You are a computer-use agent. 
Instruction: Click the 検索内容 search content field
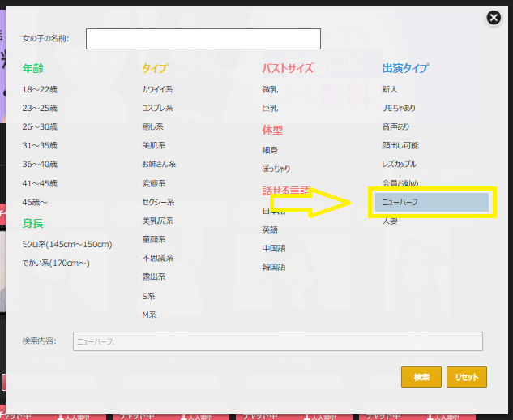point(277,341)
